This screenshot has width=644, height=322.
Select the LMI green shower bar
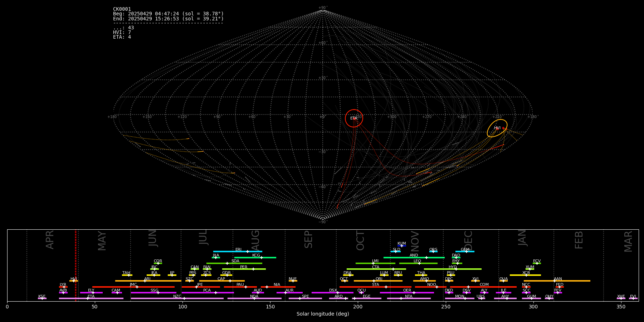click(x=375, y=263)
